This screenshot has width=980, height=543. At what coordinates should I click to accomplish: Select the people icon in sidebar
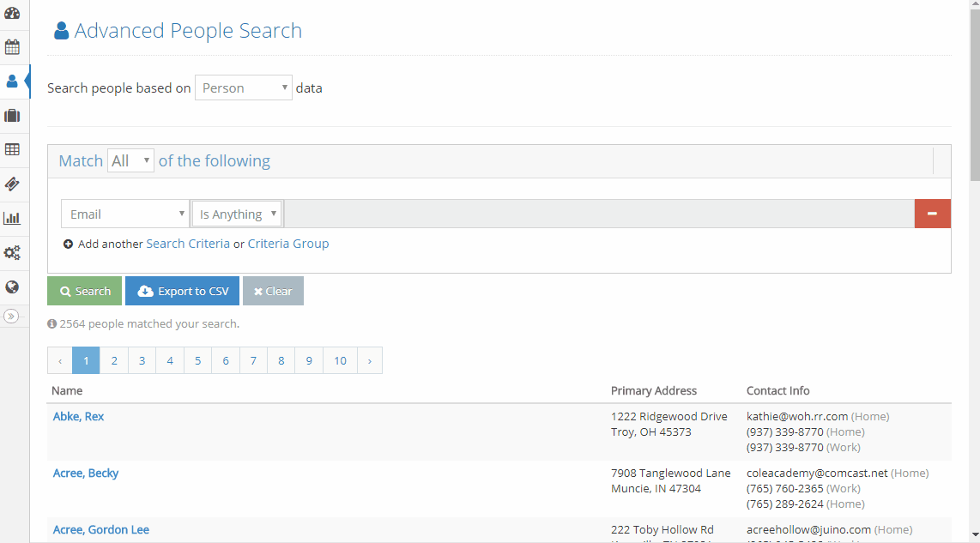[12, 81]
